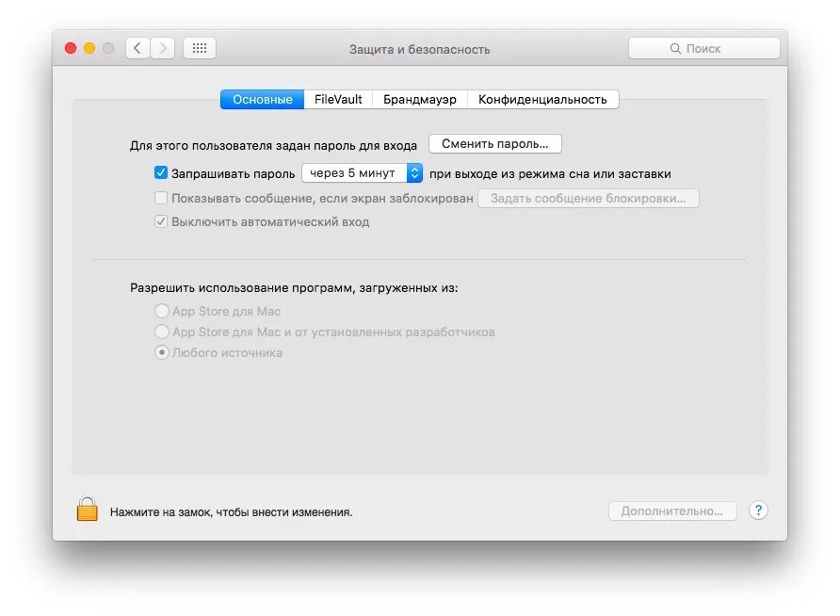The width and height of the screenshot is (840, 616).
Task: Open the help question mark icon
Action: [x=758, y=510]
